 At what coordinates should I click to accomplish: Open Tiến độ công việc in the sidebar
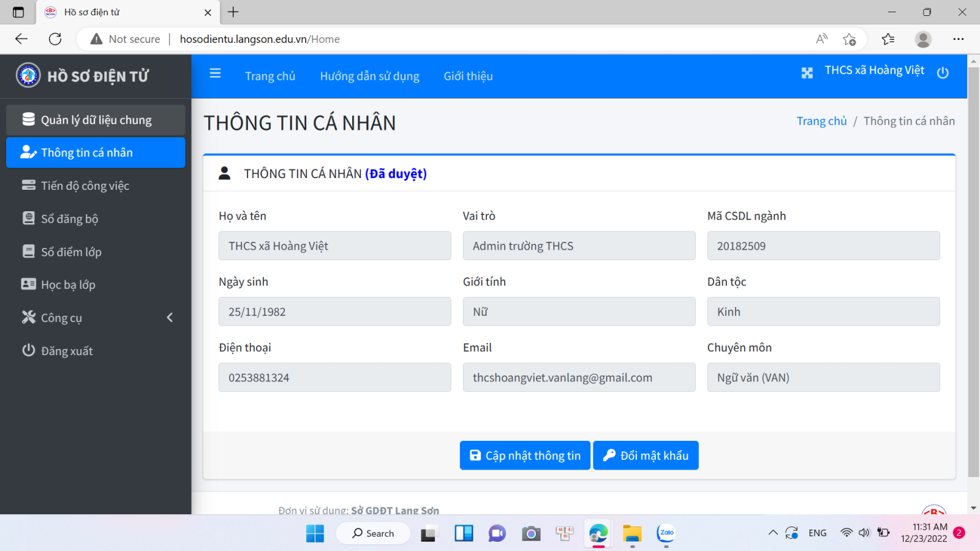pyautogui.click(x=96, y=186)
